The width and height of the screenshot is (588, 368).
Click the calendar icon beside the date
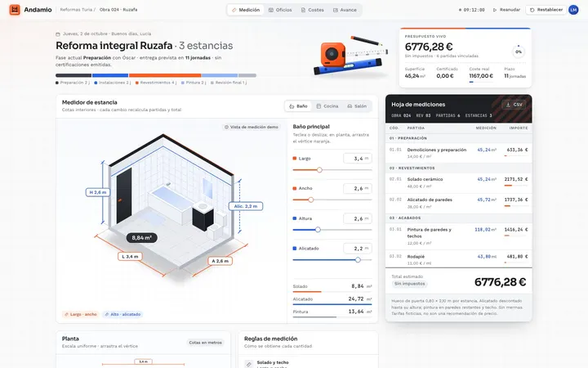coord(58,34)
